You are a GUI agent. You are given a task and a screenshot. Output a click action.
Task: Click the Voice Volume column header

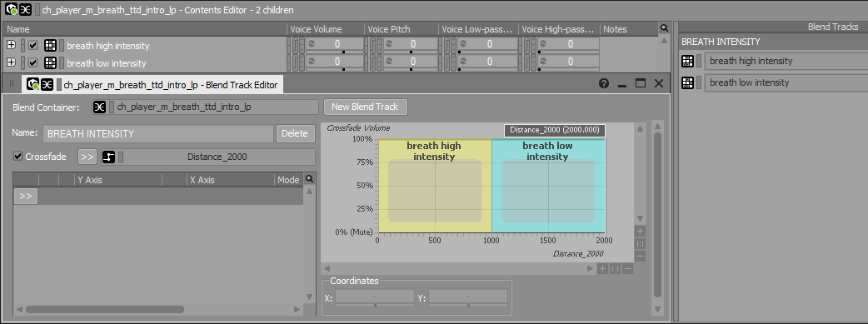click(x=326, y=29)
